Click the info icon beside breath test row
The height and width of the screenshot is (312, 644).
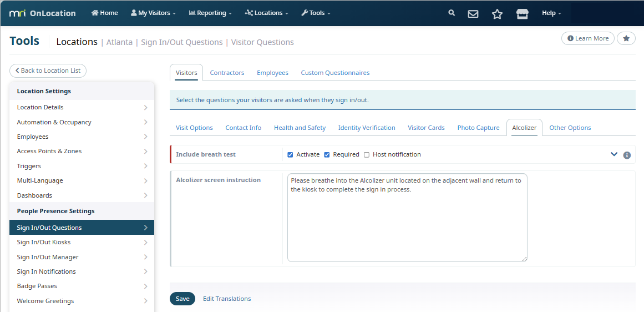tap(627, 155)
